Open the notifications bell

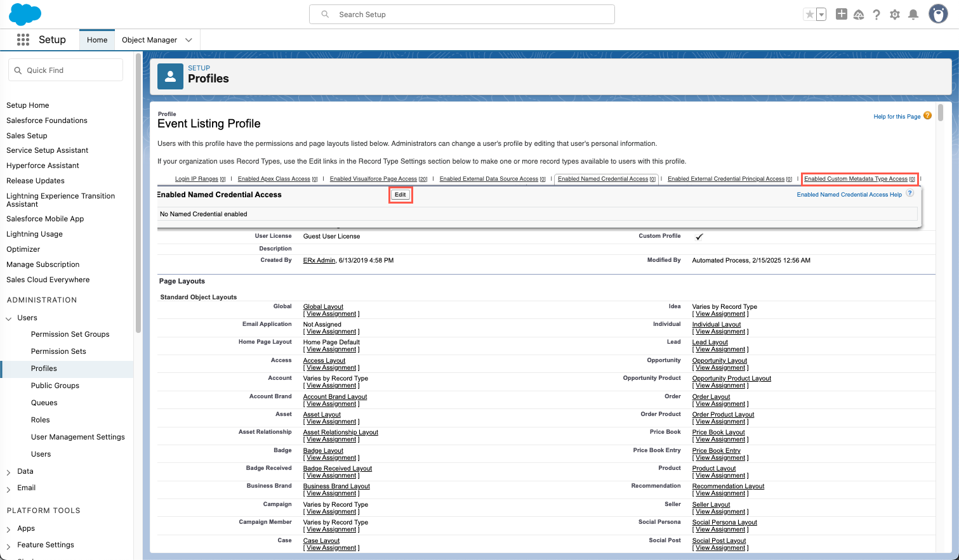click(x=913, y=15)
